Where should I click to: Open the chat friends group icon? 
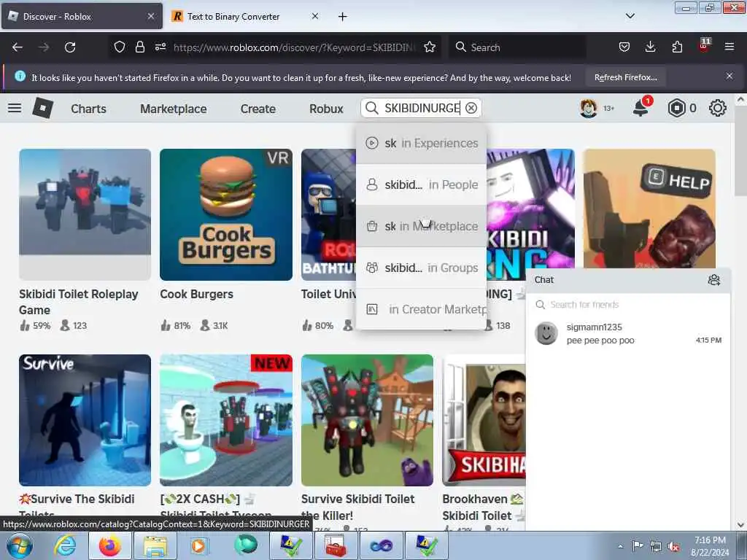[x=713, y=280]
